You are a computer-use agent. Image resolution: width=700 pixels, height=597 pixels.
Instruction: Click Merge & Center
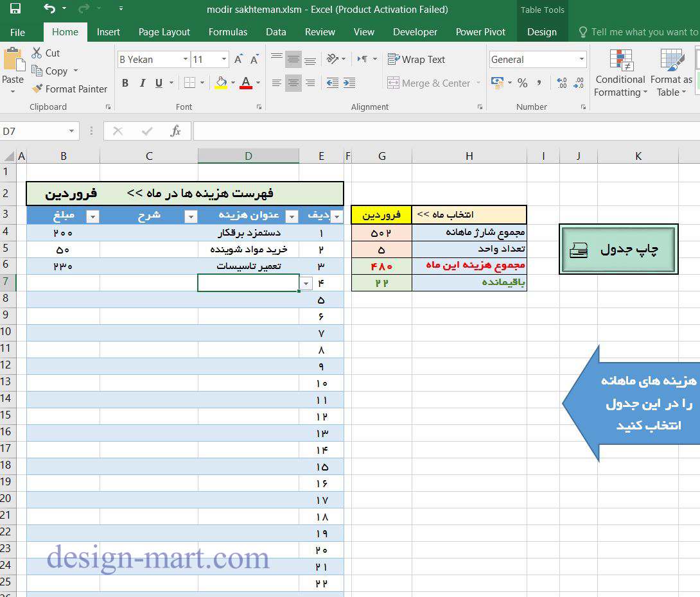point(428,83)
